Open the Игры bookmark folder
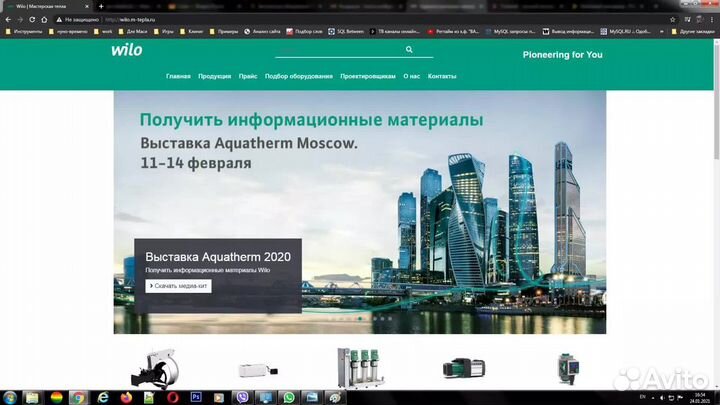The height and width of the screenshot is (405, 720). point(164,32)
